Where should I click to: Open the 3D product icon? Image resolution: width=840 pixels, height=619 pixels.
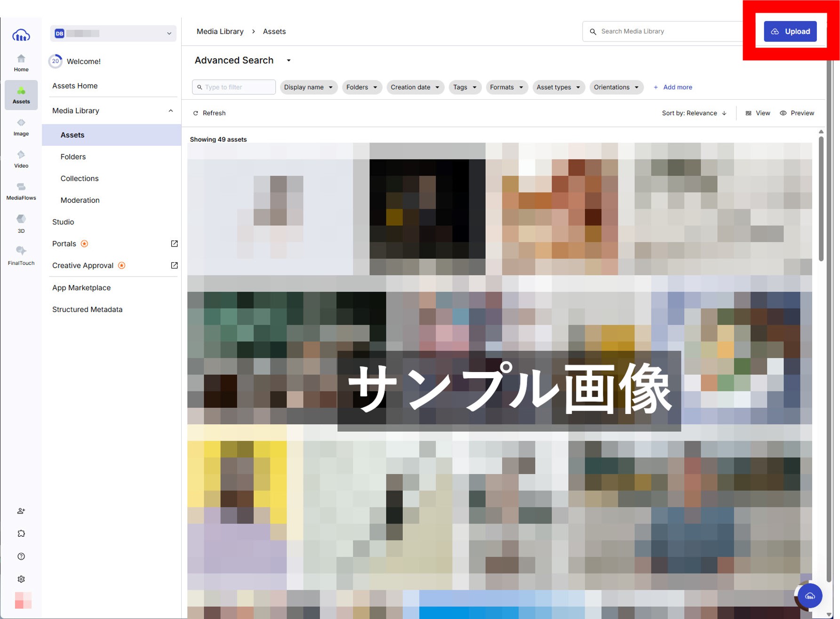coord(21,223)
